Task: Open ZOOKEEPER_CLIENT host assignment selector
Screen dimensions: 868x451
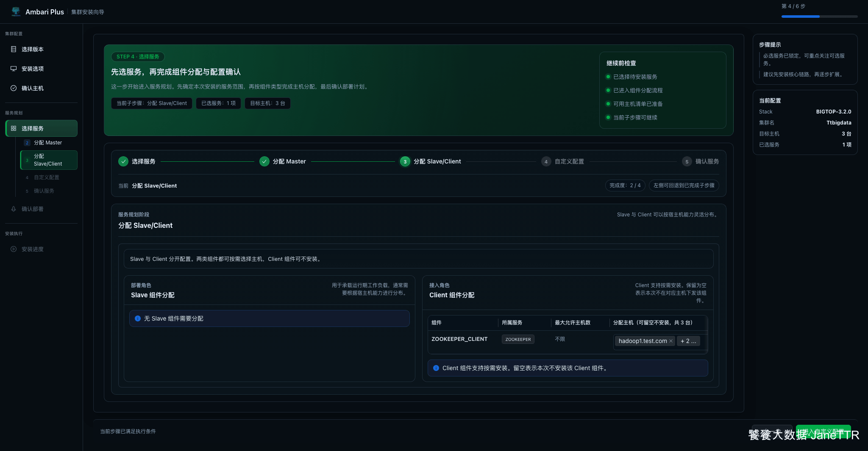Action: tap(660, 341)
